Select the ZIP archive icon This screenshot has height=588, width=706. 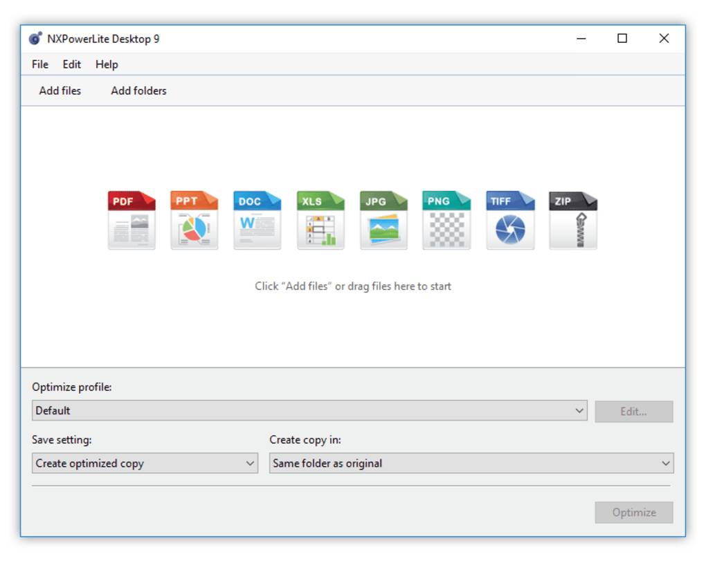574,219
